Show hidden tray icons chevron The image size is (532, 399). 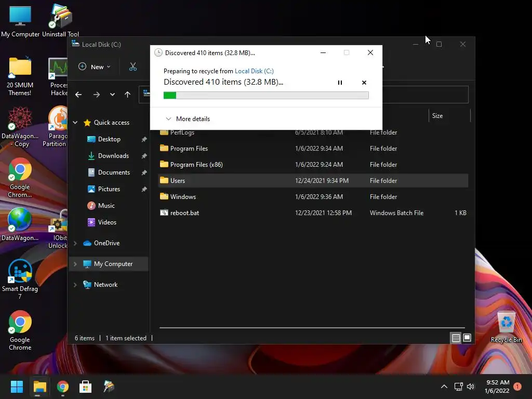coord(444,387)
